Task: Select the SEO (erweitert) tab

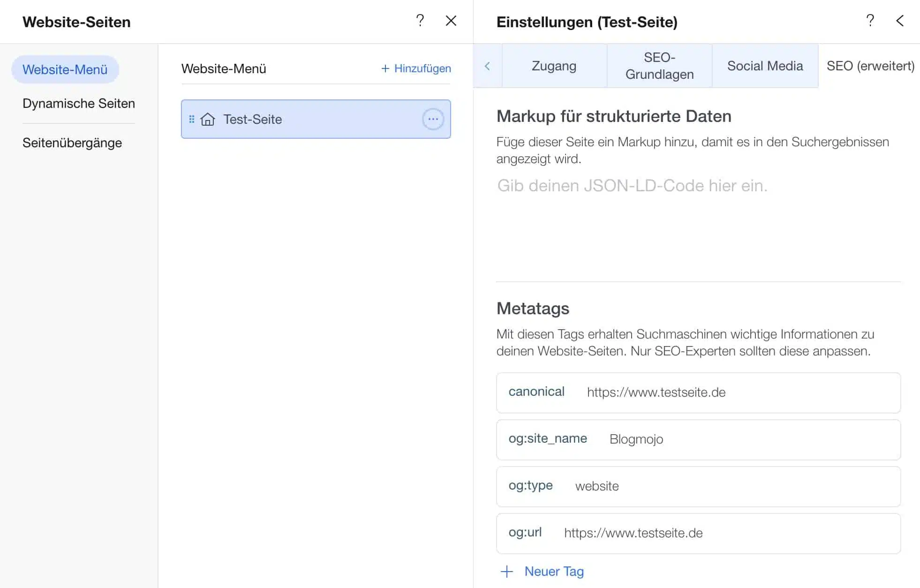Action: click(x=871, y=66)
